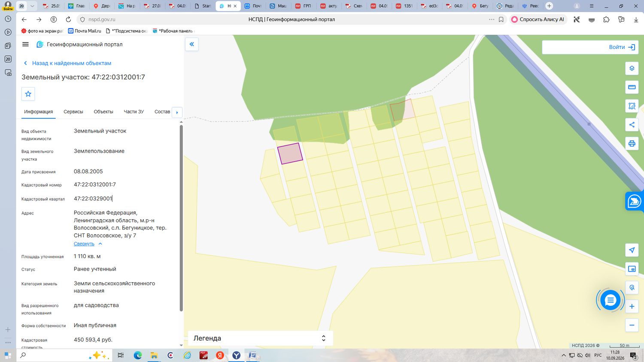644x362 pixels.
Task: Open the round chat support bubble
Action: tap(610, 300)
